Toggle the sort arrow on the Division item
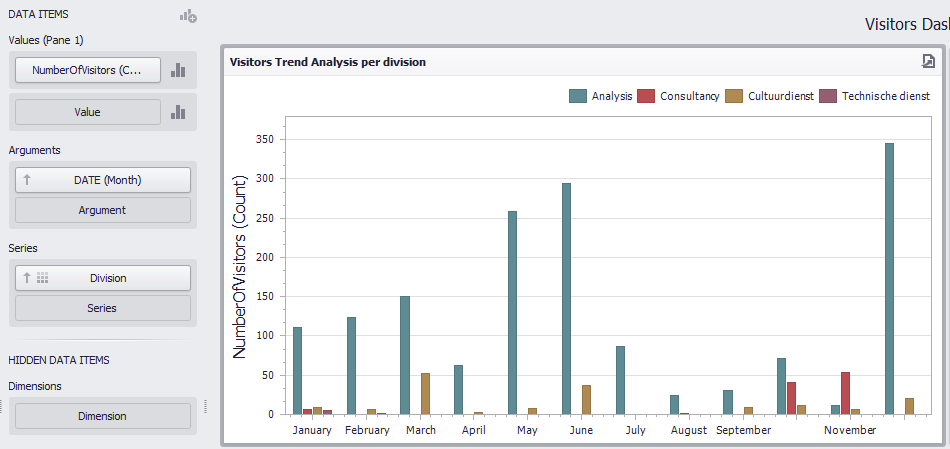This screenshot has height=449, width=950. 28,278
